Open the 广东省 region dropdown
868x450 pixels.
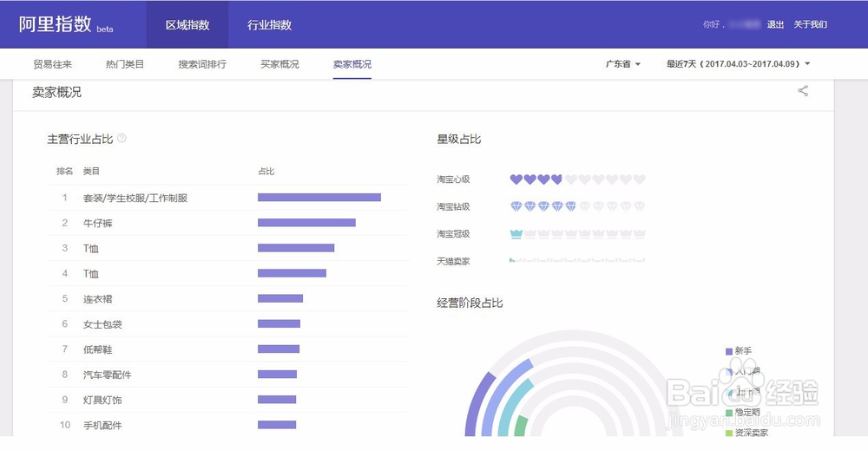tap(622, 64)
